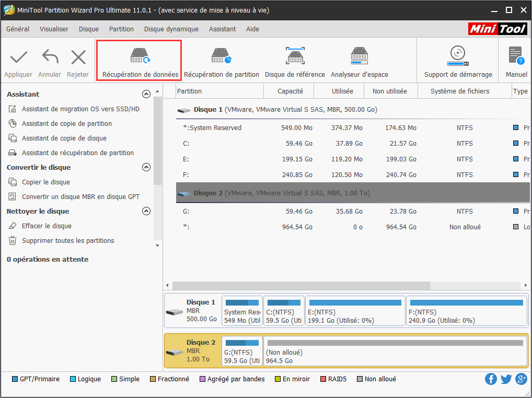
Task: Select the Disque 1 header row in list
Action: click(x=353, y=110)
